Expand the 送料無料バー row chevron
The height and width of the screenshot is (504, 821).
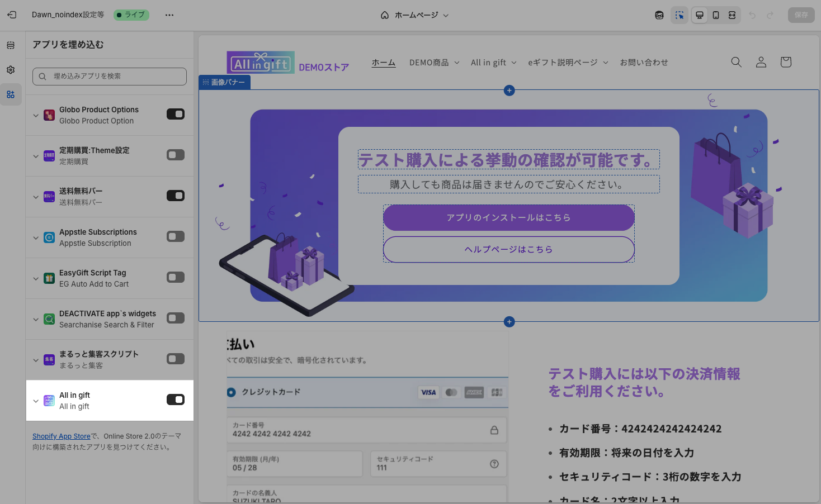36,197
